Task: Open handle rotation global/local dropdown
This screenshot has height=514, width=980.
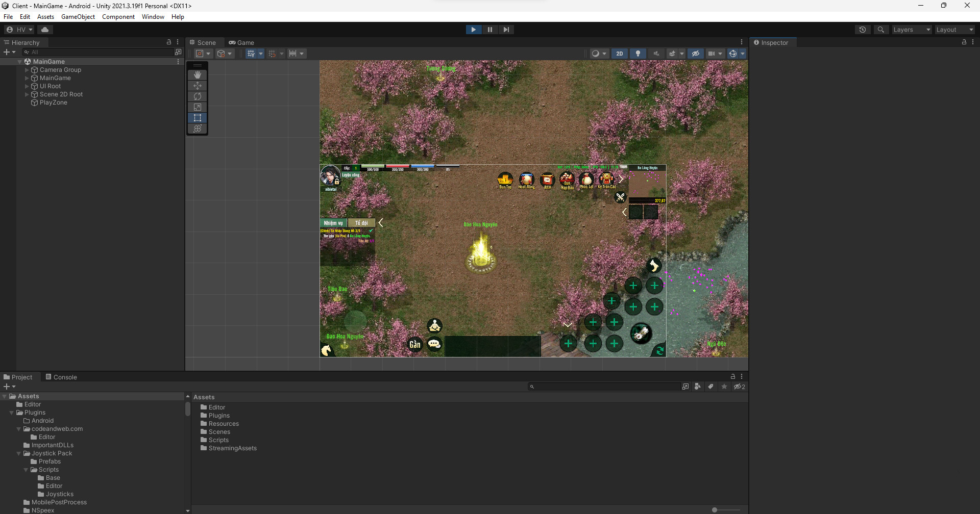Action: tap(224, 54)
